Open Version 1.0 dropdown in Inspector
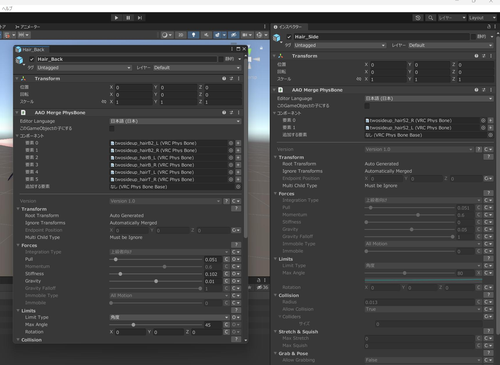Screen dimensions: 500x365 tap(419, 149)
